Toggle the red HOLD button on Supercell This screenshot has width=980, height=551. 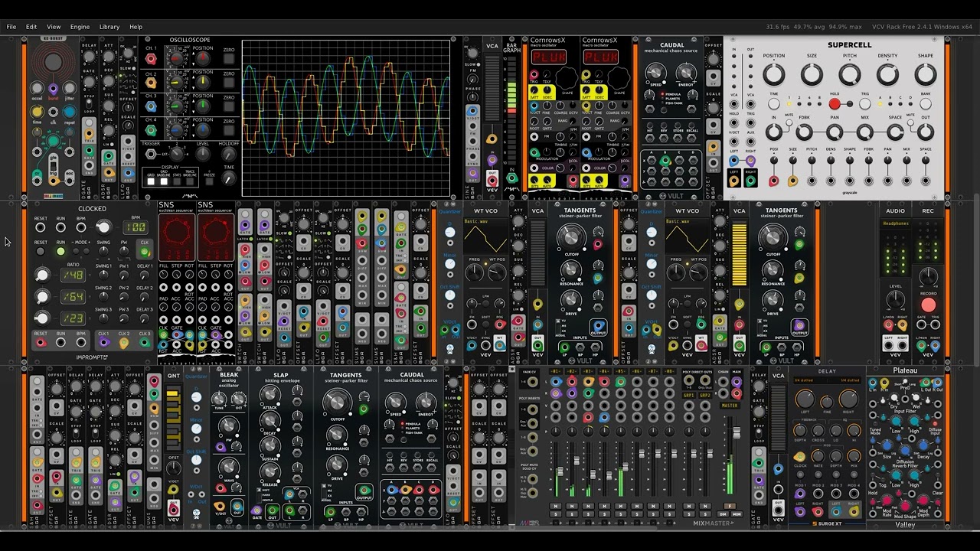[835, 104]
